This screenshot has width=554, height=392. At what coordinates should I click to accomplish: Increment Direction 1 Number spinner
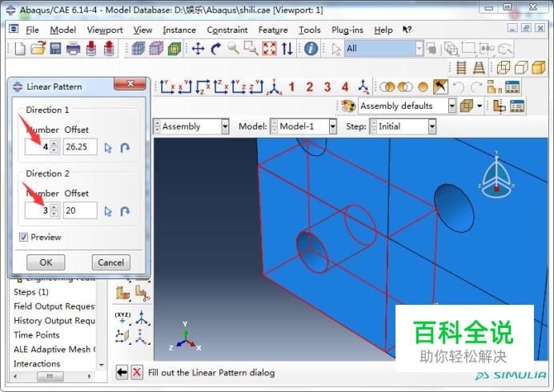(54, 143)
